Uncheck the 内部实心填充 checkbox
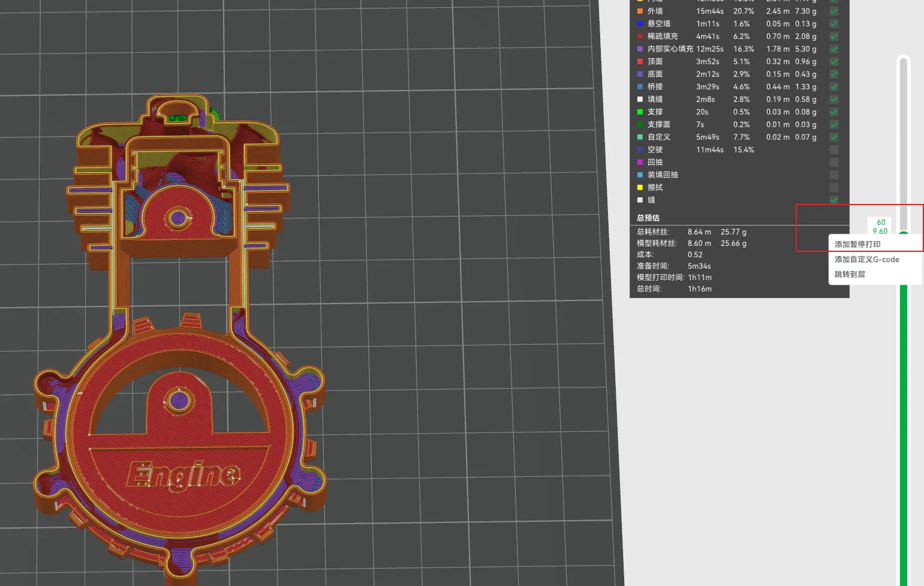 coord(833,49)
